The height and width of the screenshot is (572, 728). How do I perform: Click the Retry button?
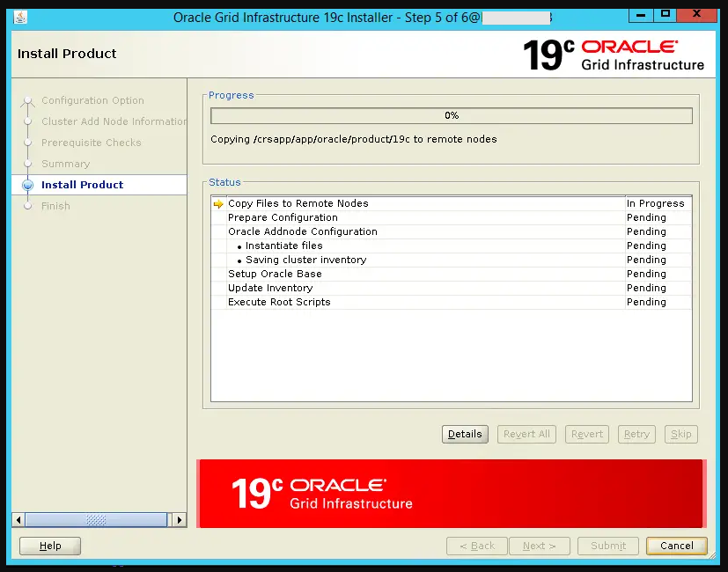tap(636, 434)
